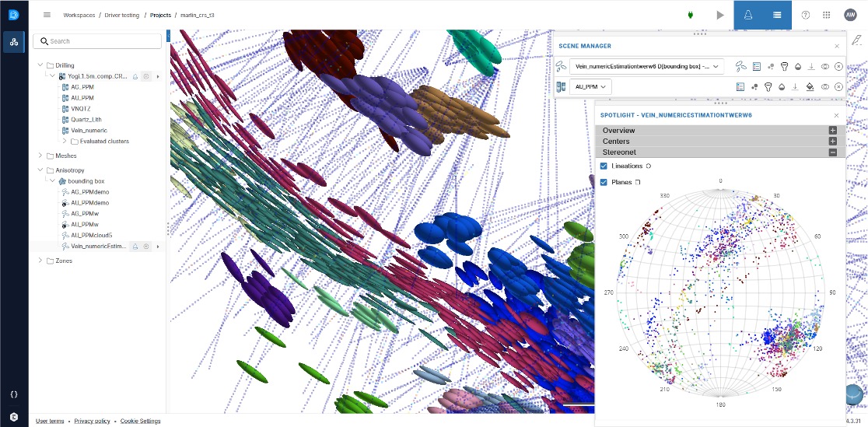Select Quartz_Lith attribute in tree

[86, 120]
